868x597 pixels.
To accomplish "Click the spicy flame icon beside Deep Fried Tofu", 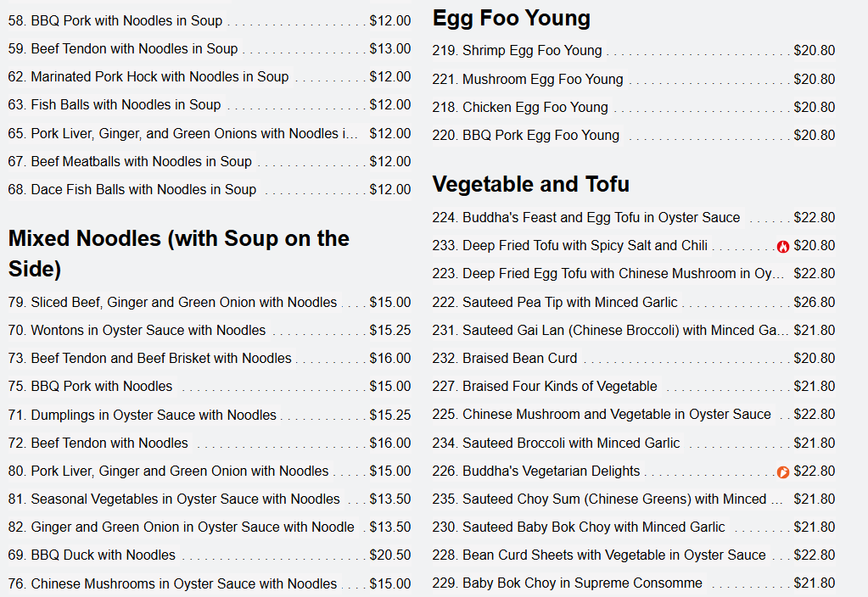I will [x=783, y=247].
